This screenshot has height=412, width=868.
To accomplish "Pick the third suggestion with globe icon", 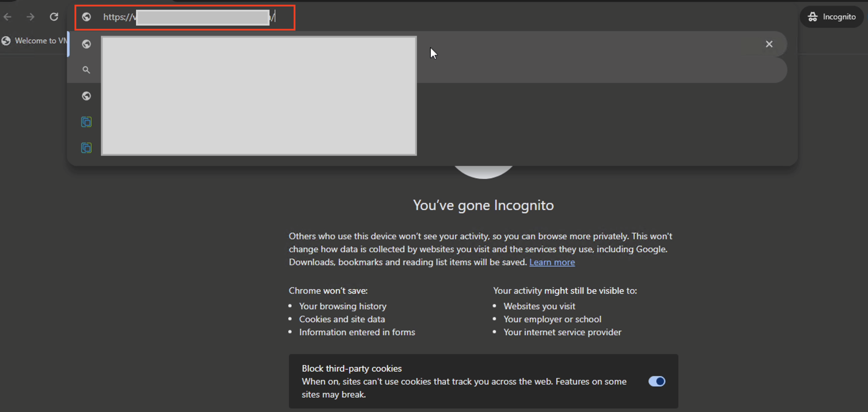I will pos(86,96).
